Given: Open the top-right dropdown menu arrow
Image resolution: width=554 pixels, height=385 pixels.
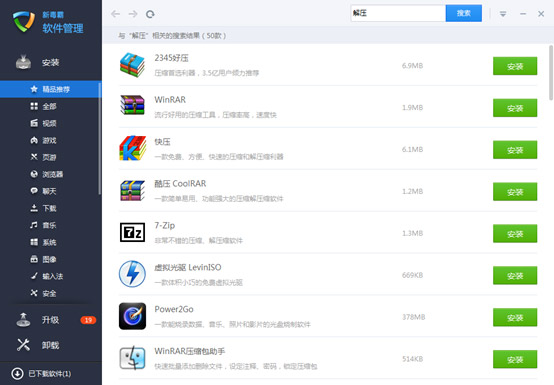Looking at the screenshot, I should point(503,14).
